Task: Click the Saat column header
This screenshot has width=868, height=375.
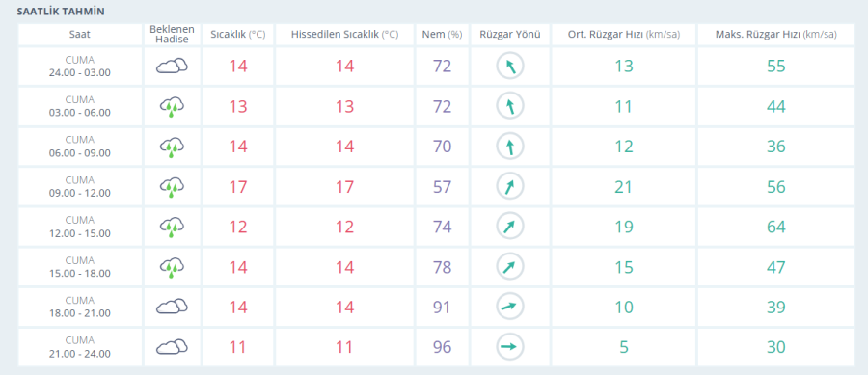Action: pos(80,35)
